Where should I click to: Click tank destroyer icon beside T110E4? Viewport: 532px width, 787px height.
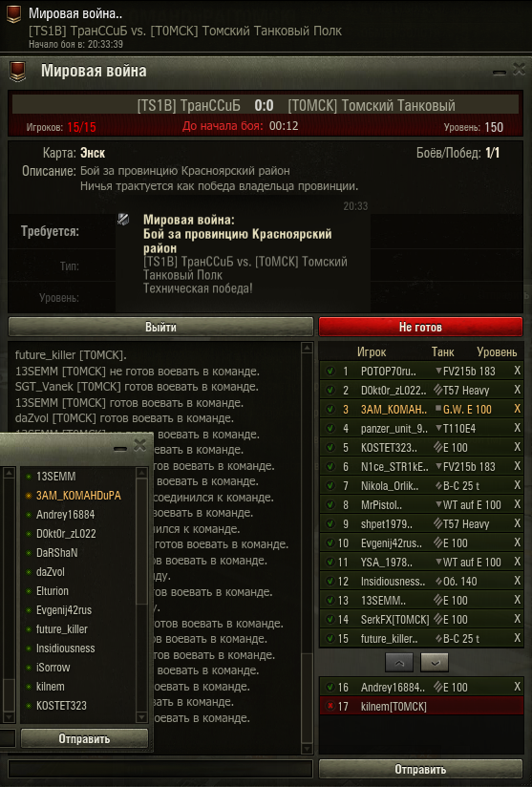point(438,428)
